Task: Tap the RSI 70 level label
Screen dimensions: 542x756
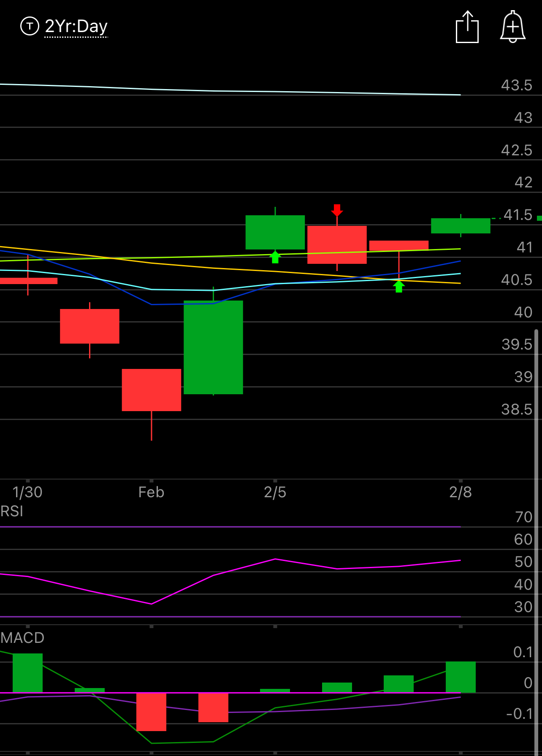Action: tap(524, 517)
